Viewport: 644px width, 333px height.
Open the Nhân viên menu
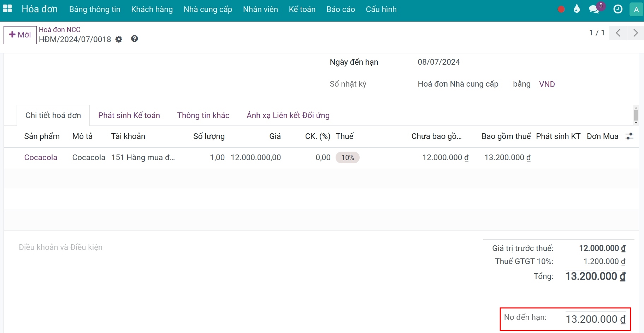point(260,9)
